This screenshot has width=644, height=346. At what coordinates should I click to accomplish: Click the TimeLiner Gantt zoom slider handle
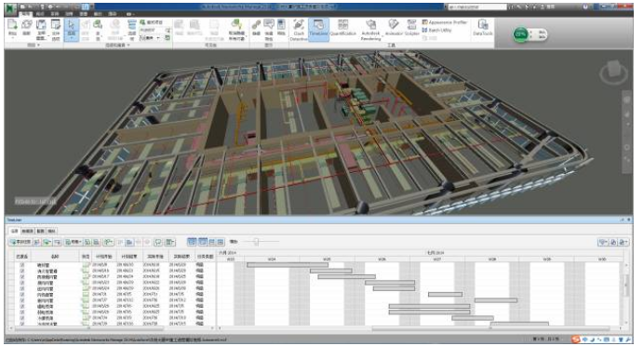click(256, 242)
